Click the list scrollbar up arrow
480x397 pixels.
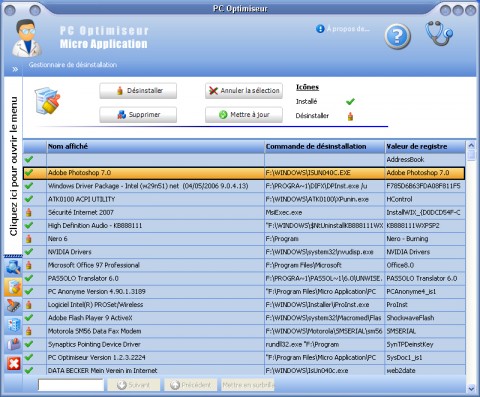(x=471, y=145)
